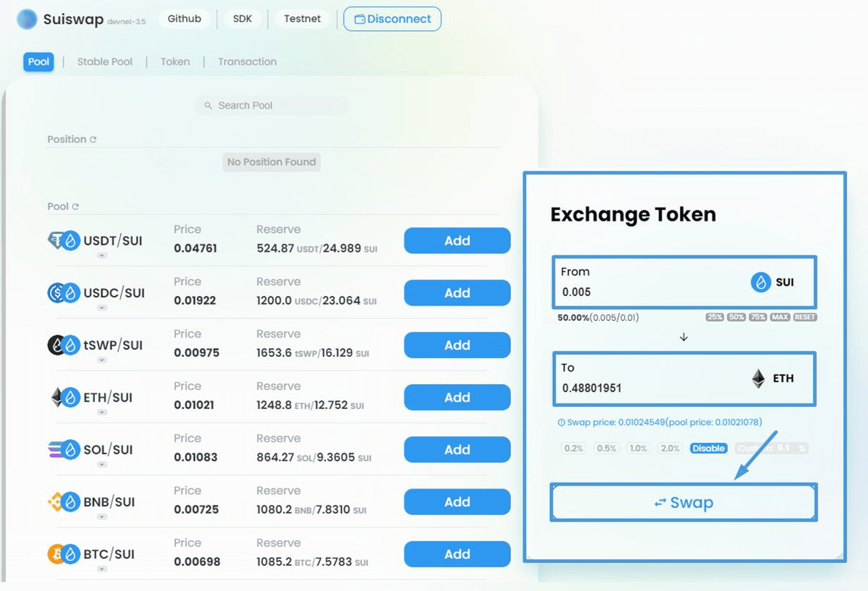This screenshot has height=591, width=868.
Task: Click the USDT/SUI token pair icon
Action: point(64,241)
